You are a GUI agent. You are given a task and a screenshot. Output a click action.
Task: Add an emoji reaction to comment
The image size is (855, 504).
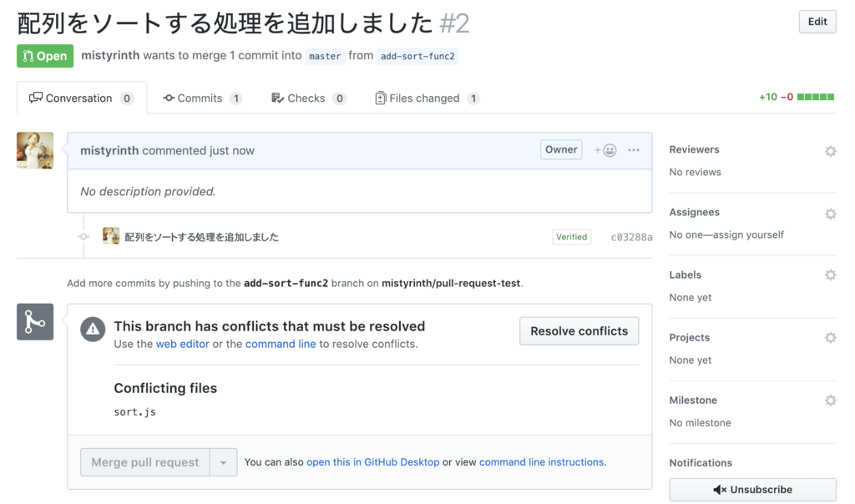coord(605,150)
